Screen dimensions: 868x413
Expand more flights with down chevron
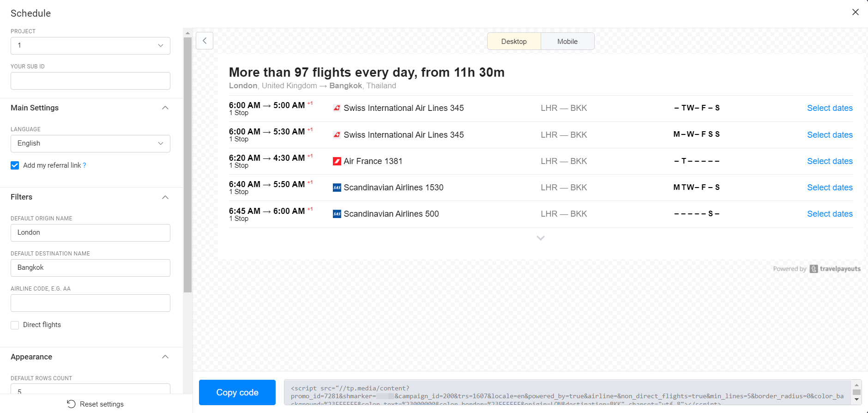(541, 238)
